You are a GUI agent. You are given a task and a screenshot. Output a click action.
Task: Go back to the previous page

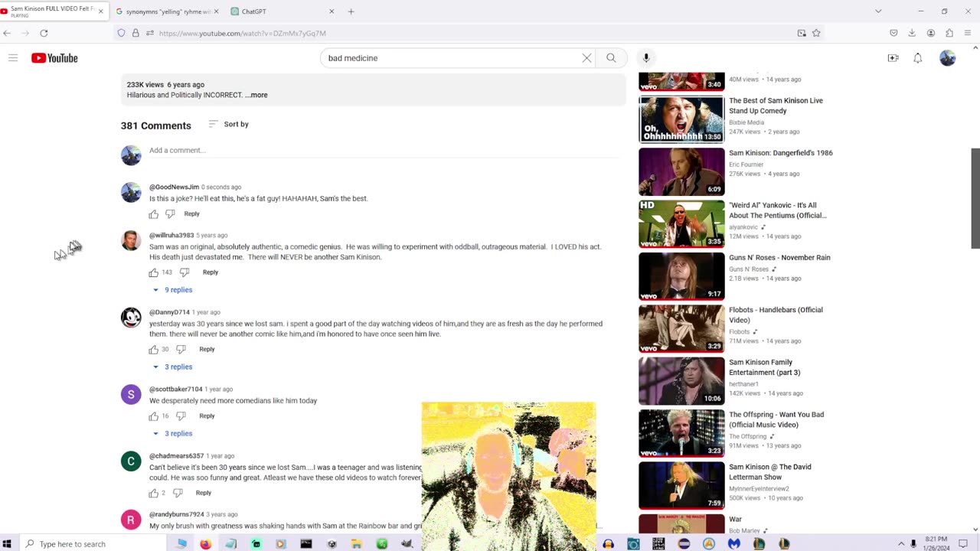click(x=7, y=33)
